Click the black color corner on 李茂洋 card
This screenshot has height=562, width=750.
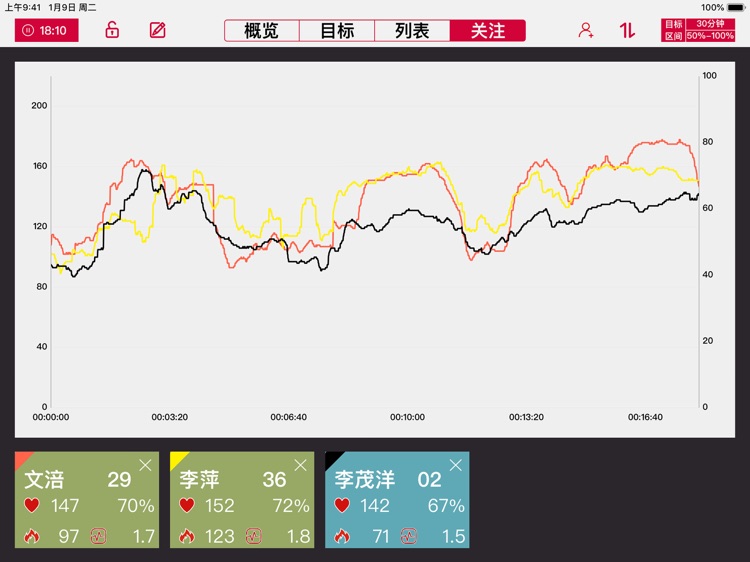(331, 458)
